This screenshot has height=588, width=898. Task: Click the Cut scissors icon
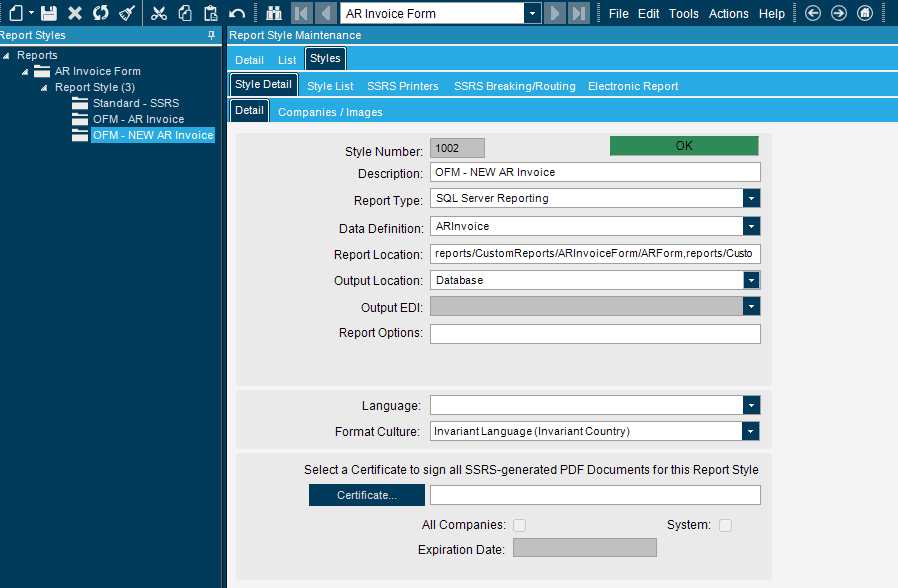[x=159, y=13]
